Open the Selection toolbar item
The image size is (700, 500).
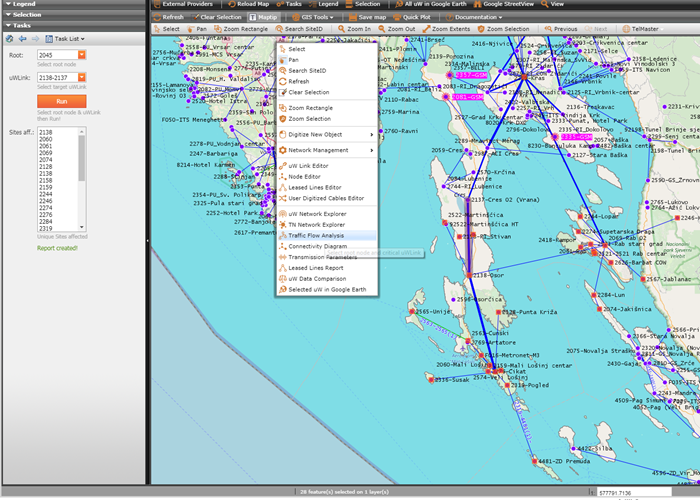(x=363, y=4)
